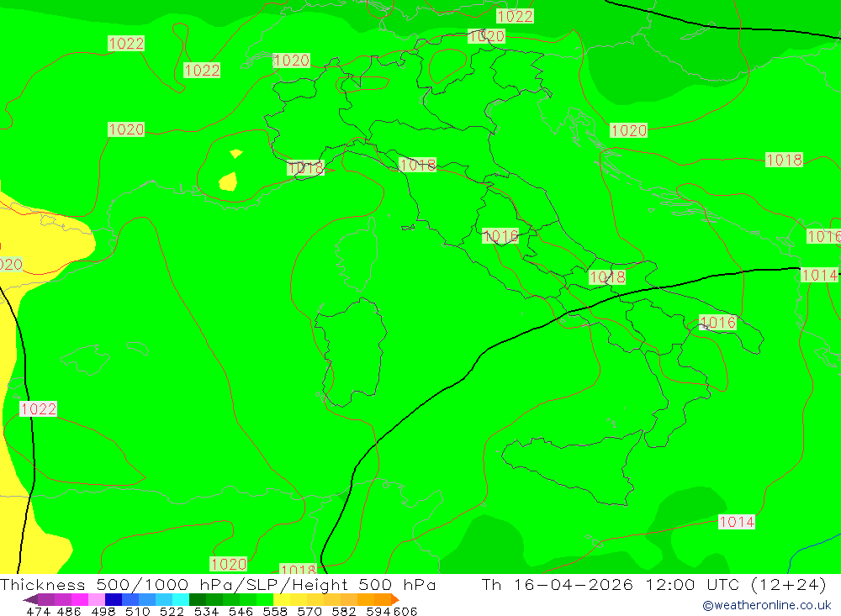Image resolution: width=841 pixels, height=616 pixels.
Task: Click the small yellow thickness patch over southern France
Action: [229, 182]
